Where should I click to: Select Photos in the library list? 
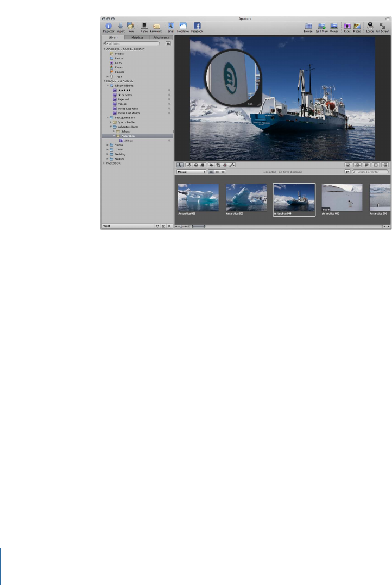(119, 58)
